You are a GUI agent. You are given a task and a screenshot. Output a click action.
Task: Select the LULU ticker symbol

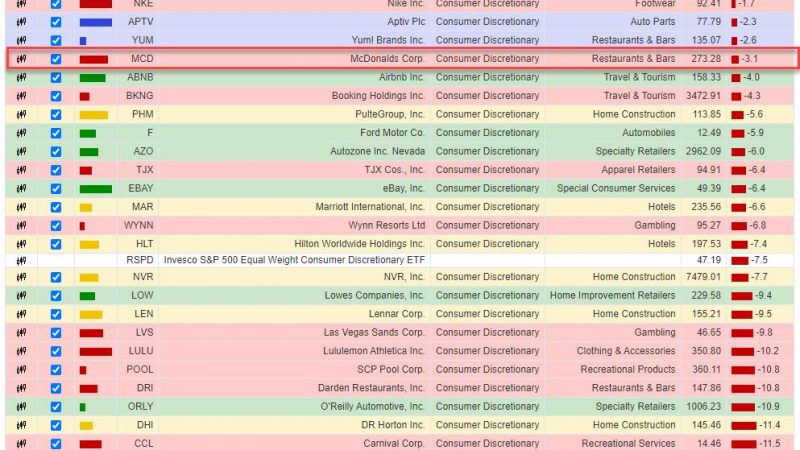click(141, 351)
